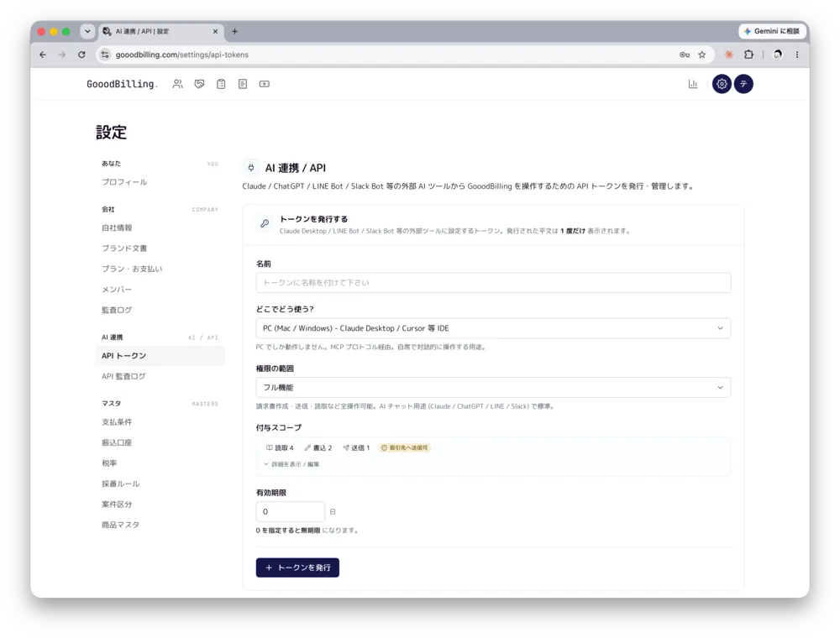Click the site info icon in address bar
Screen dimensions: 840x638
click(x=105, y=55)
